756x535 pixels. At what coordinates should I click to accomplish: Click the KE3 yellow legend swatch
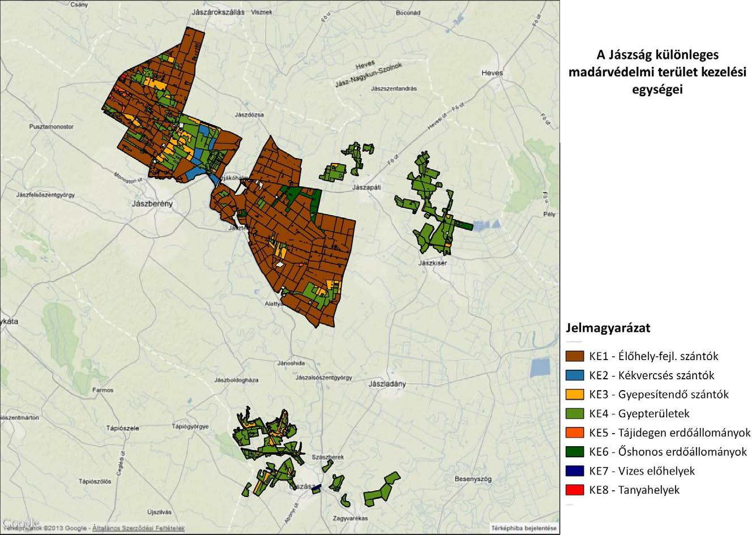point(574,394)
